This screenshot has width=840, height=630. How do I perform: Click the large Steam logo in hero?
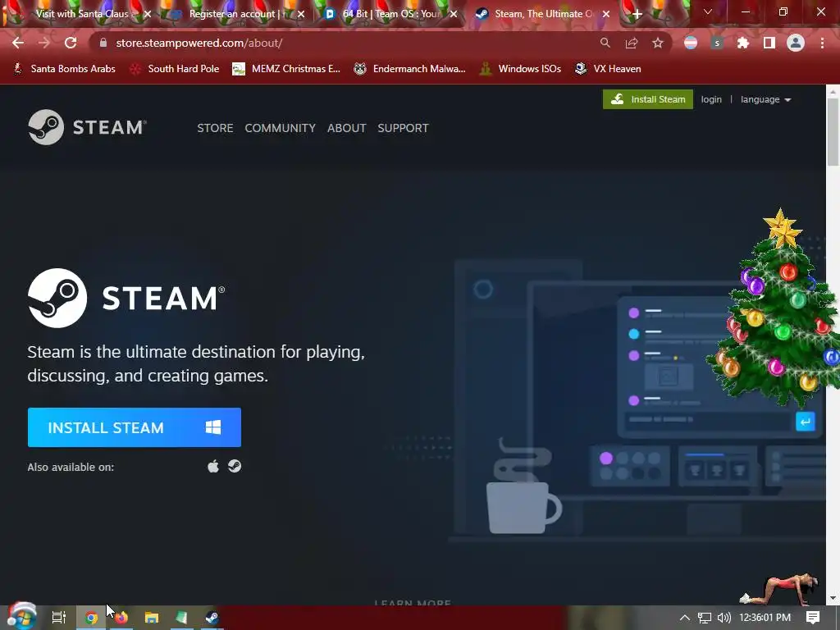126,298
